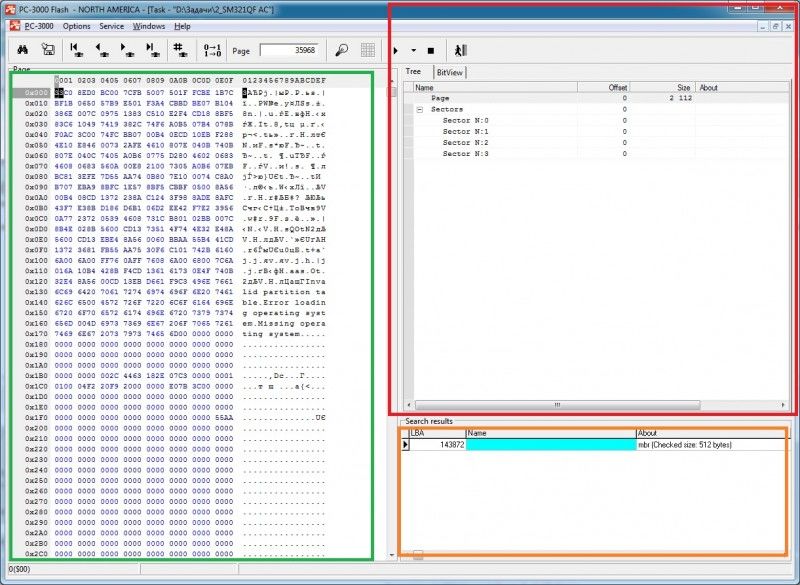Click tree scrollbar left arrow

(x=409, y=405)
